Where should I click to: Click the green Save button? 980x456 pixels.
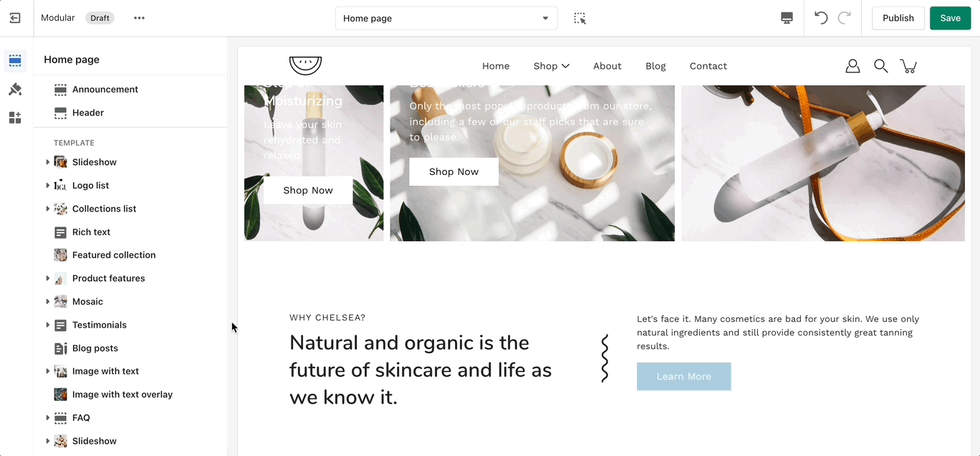950,19
